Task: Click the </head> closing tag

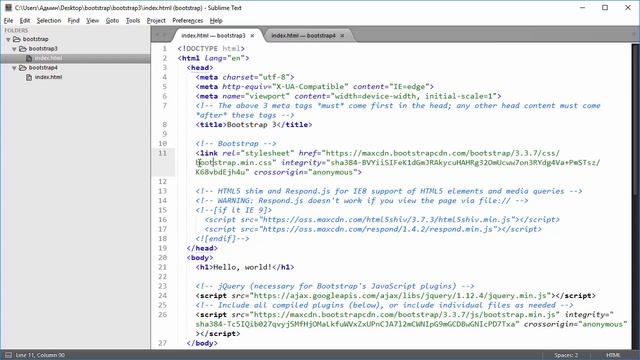Action: (202, 248)
